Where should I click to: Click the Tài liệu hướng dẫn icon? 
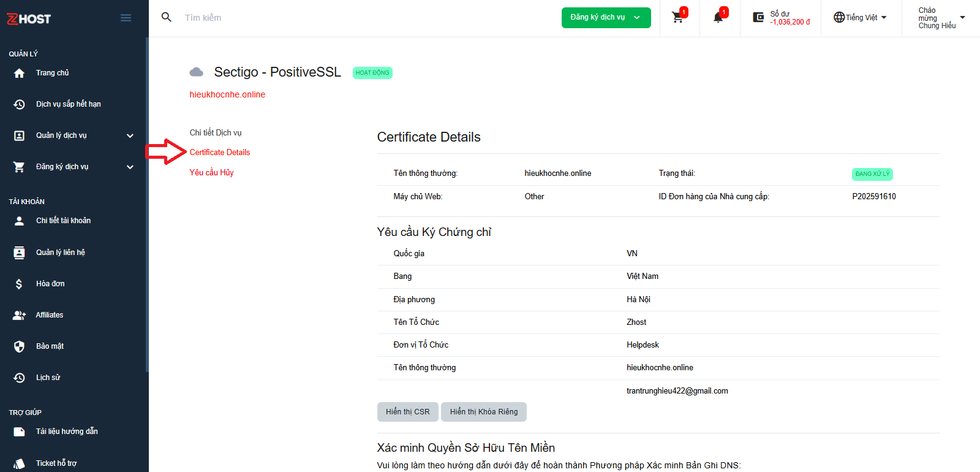pyautogui.click(x=19, y=432)
